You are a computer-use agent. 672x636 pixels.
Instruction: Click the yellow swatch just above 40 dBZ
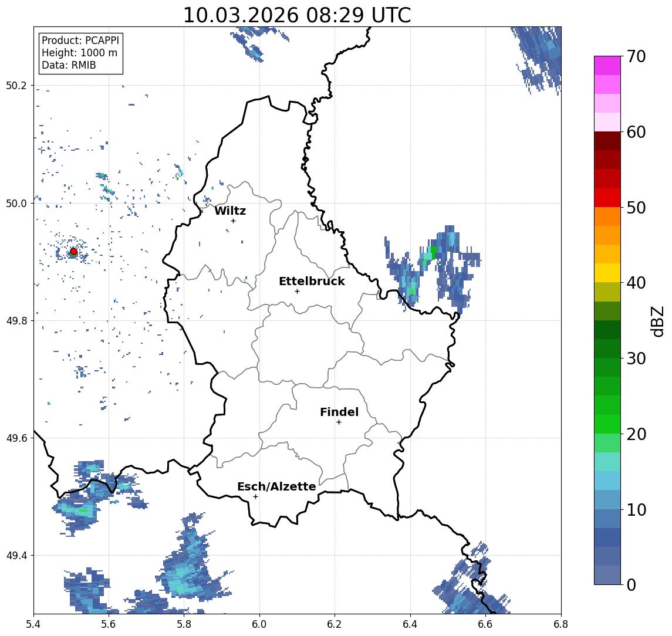coord(607,273)
